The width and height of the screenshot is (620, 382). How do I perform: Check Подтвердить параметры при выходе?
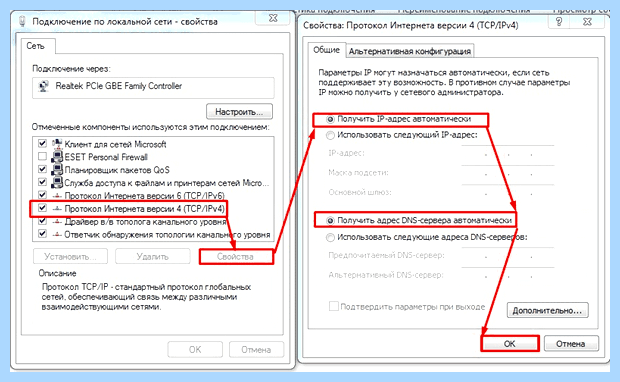point(334,306)
